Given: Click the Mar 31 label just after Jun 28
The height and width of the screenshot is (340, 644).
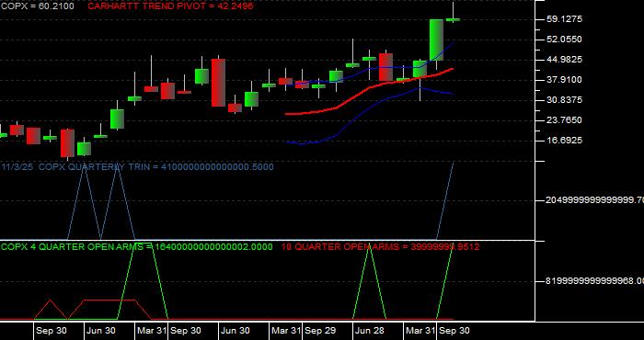Looking at the screenshot, I should tap(420, 331).
